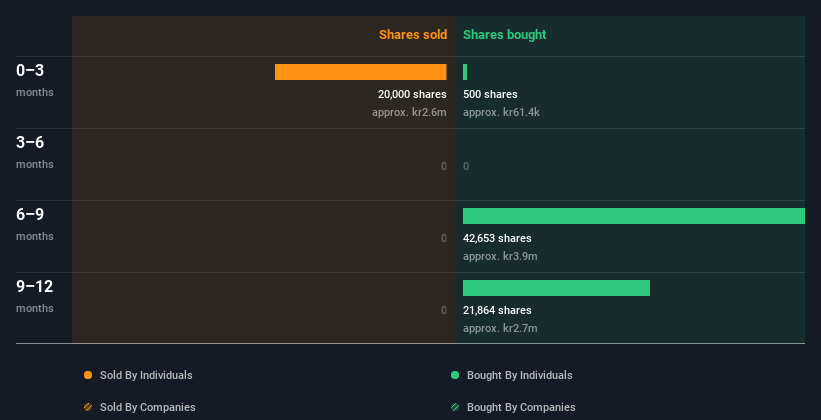Click the sold zero in 9–12 months row
Screen dimensions: 821x420
click(x=444, y=311)
